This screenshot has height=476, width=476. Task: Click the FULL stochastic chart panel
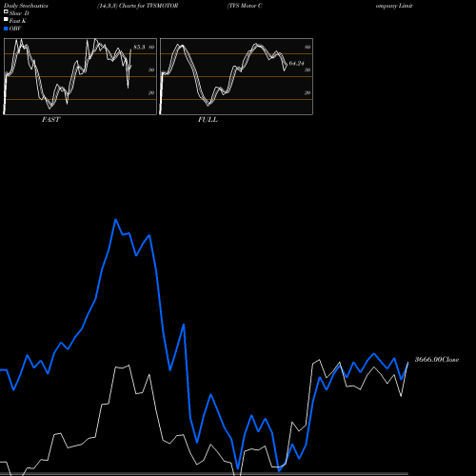[x=236, y=76]
